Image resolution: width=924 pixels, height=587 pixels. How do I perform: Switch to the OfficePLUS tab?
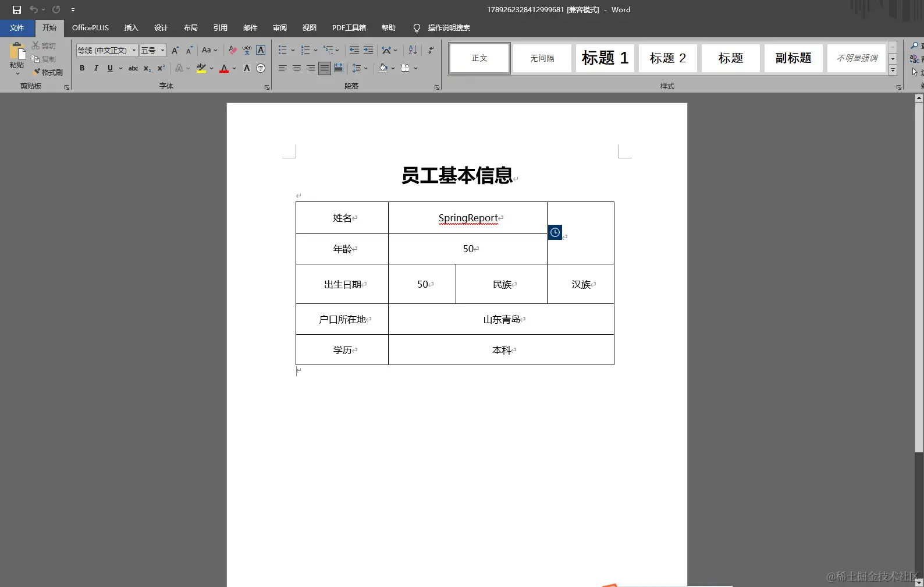[x=90, y=28]
